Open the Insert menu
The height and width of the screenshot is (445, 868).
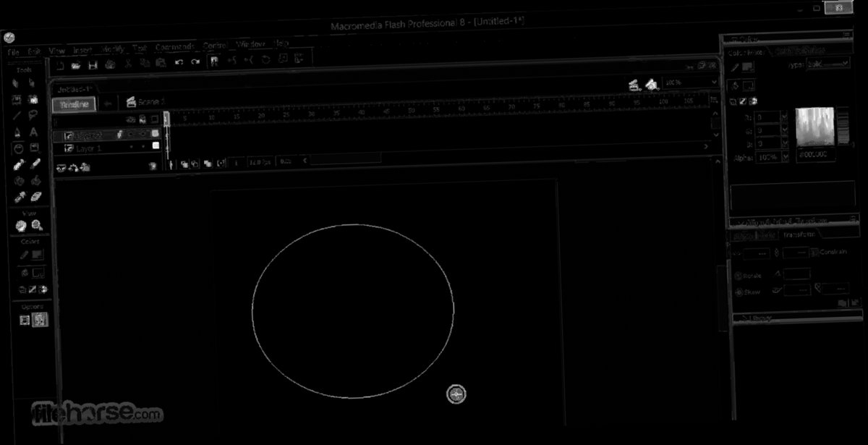82,51
